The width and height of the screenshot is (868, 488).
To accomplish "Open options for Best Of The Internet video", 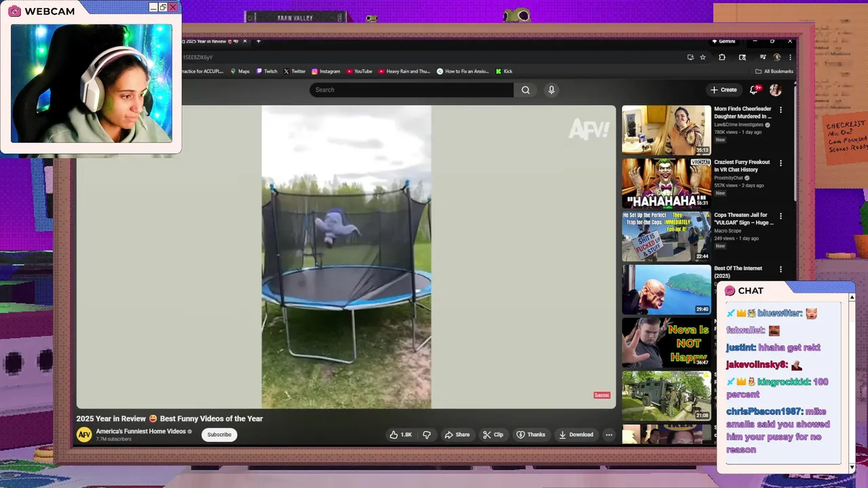I will coord(781,270).
